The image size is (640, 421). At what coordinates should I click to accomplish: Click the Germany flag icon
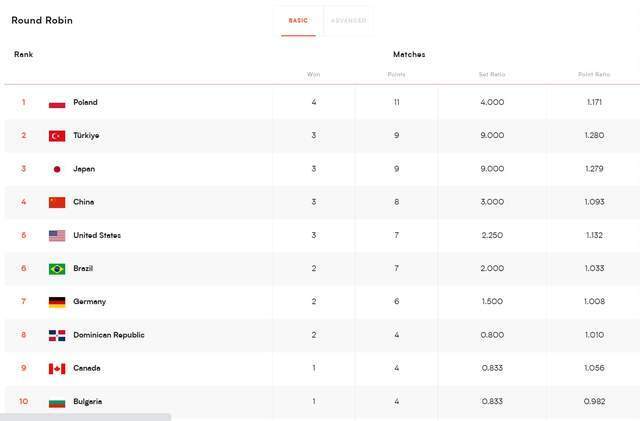(x=57, y=302)
